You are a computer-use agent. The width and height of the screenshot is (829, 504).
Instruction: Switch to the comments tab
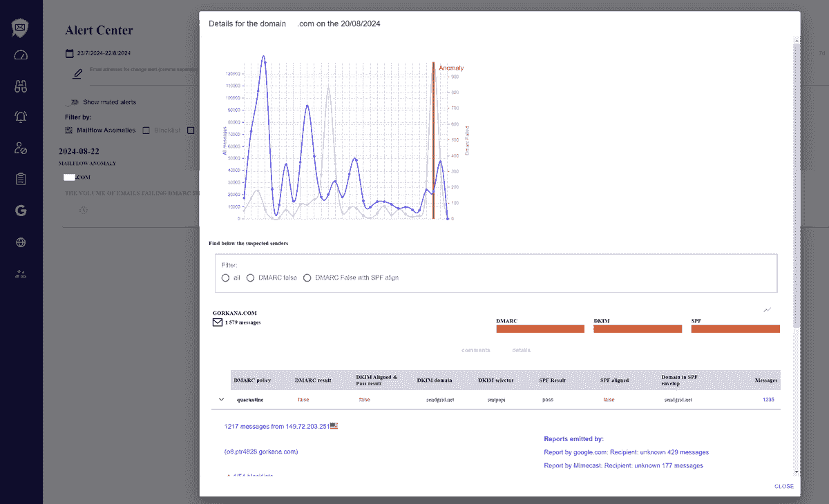[x=476, y=350]
